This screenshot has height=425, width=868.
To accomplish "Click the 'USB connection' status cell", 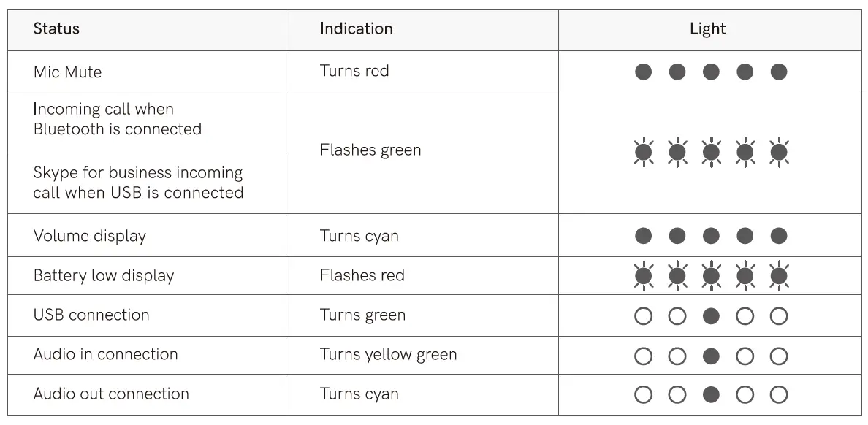I will point(91,315).
